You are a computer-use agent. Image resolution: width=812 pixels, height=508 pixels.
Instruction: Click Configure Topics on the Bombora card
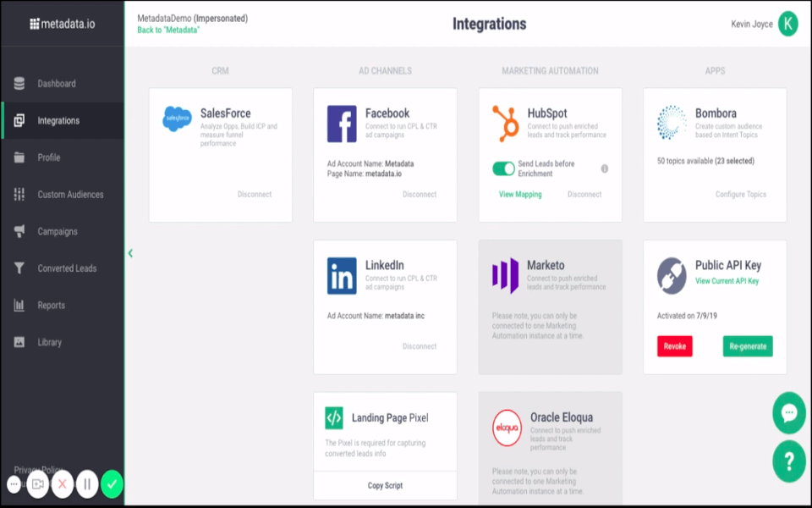[x=741, y=195]
